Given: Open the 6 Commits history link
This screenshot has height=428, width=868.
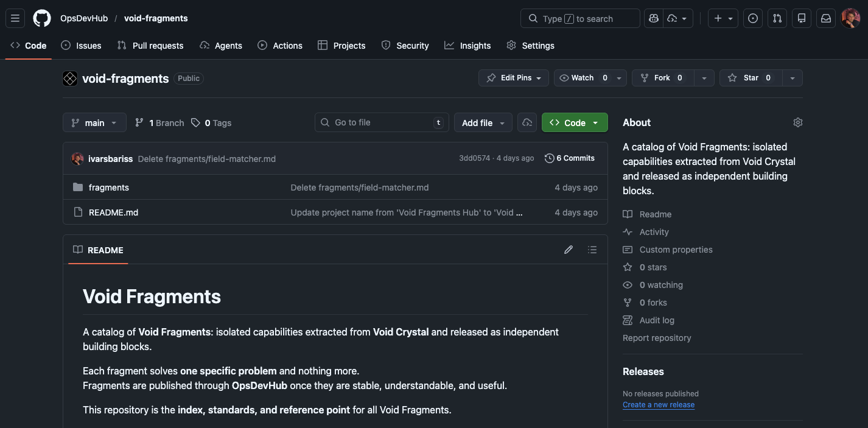Looking at the screenshot, I should 570,158.
